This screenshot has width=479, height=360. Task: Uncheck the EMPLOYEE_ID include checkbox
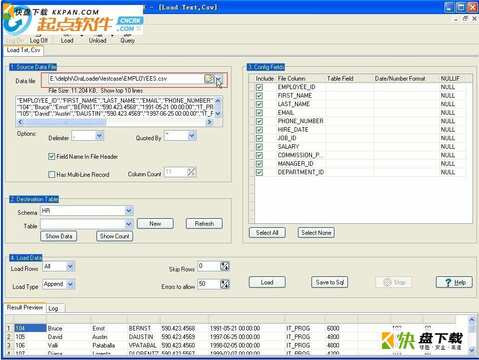[x=259, y=87]
